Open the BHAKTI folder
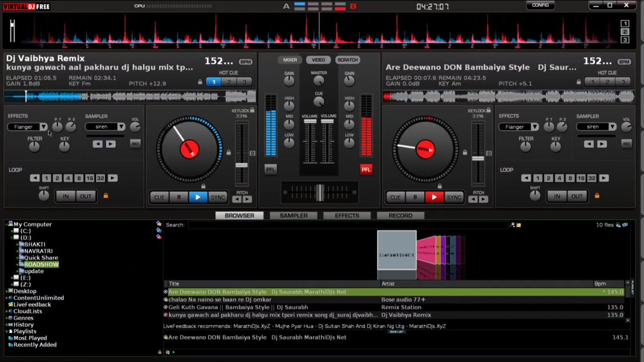Image resolution: width=644 pixels, height=362 pixels. (35, 244)
